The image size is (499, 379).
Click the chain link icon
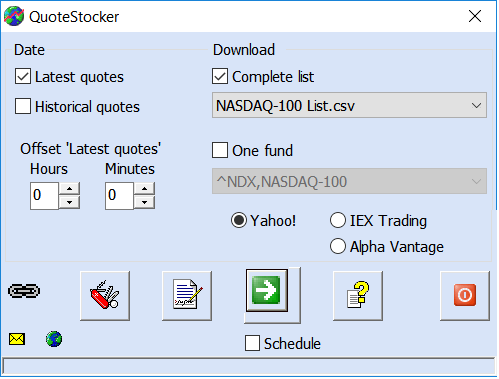[24, 291]
